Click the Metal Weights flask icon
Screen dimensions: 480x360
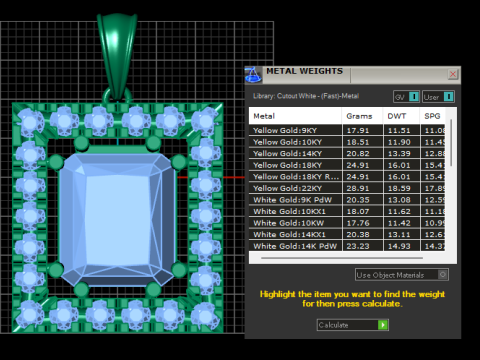click(253, 75)
